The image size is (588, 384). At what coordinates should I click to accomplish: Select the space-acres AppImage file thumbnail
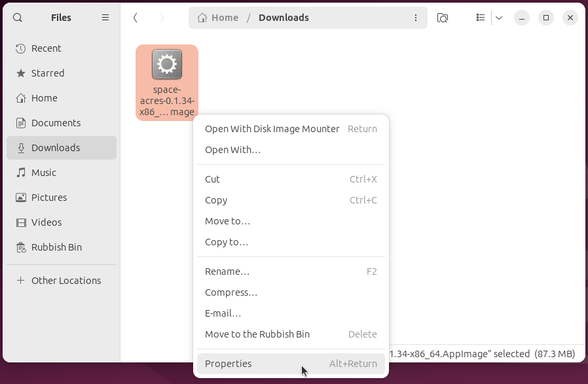(x=166, y=64)
